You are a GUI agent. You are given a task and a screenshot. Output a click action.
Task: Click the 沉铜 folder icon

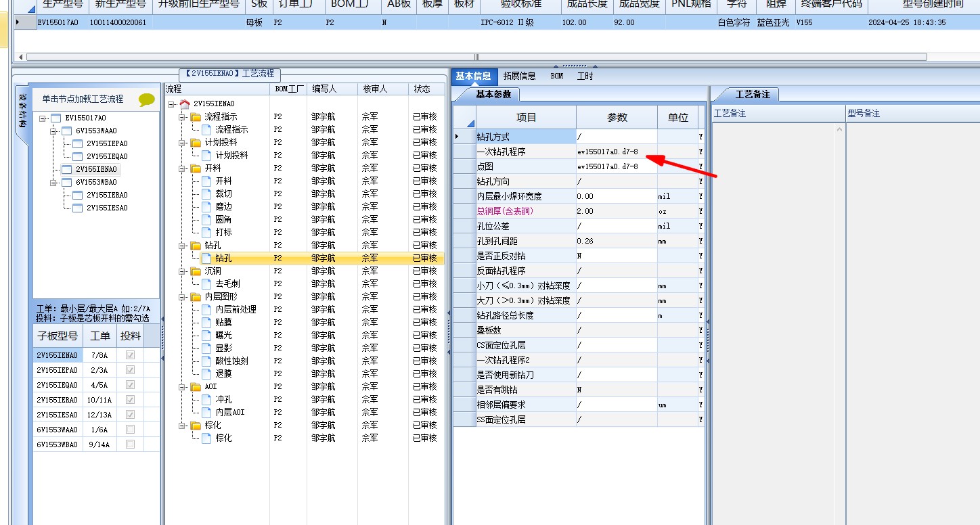196,271
